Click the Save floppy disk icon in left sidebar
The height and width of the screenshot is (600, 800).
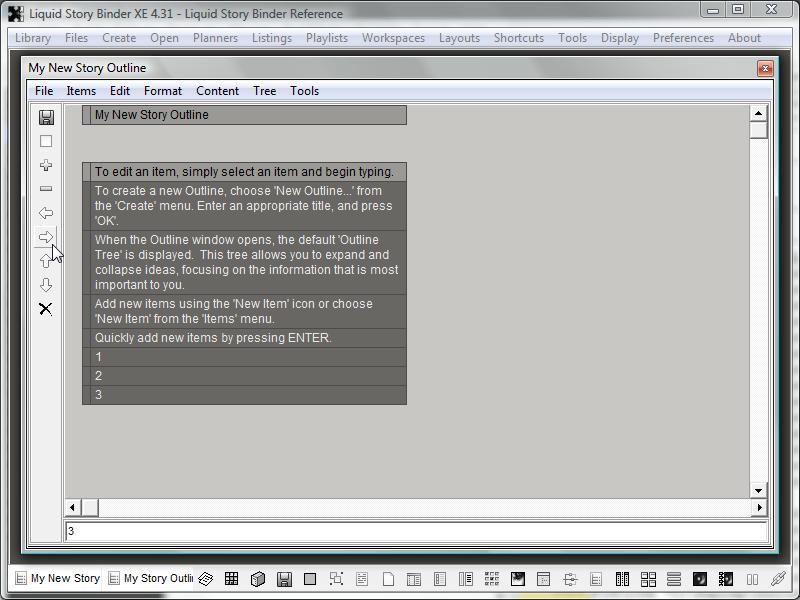point(46,117)
